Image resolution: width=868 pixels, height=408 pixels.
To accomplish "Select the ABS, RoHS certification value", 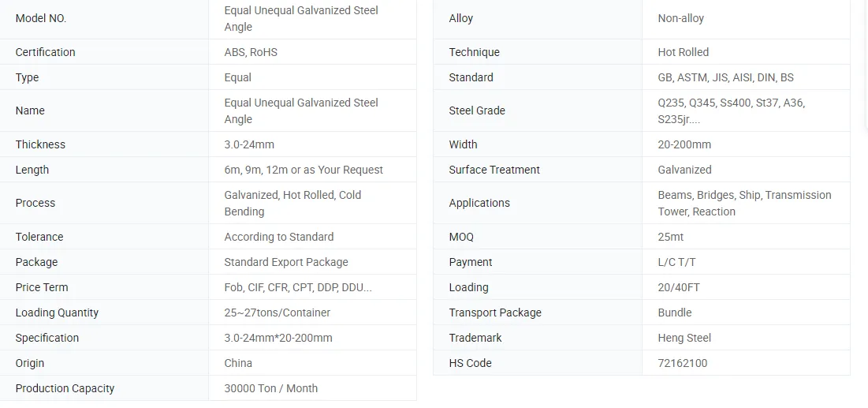I will (x=251, y=52).
